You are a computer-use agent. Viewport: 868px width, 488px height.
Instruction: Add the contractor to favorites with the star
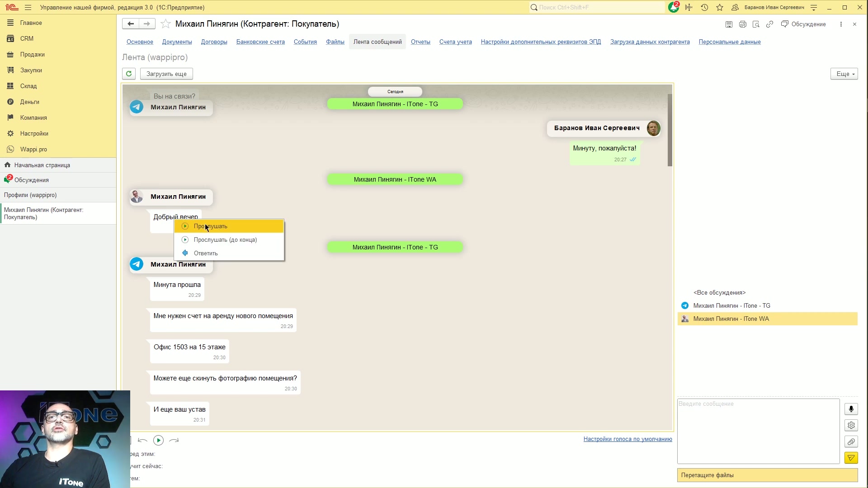click(x=165, y=24)
